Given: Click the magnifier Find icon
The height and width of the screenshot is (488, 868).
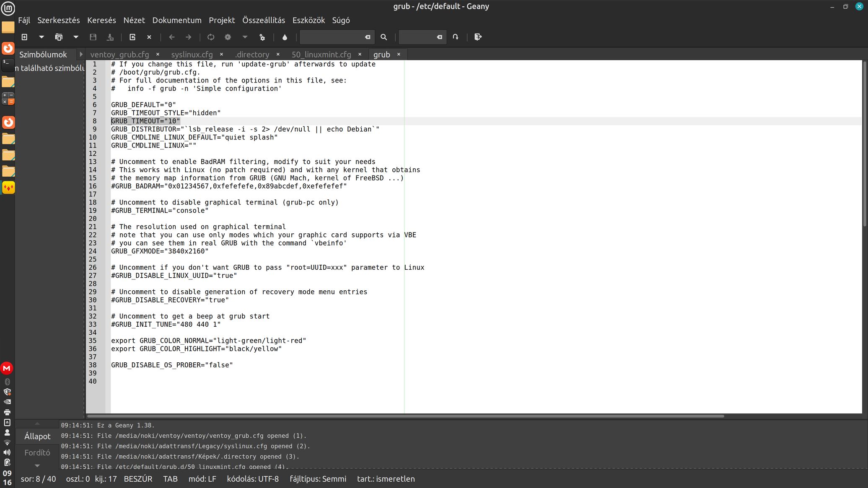Looking at the screenshot, I should pyautogui.click(x=383, y=37).
